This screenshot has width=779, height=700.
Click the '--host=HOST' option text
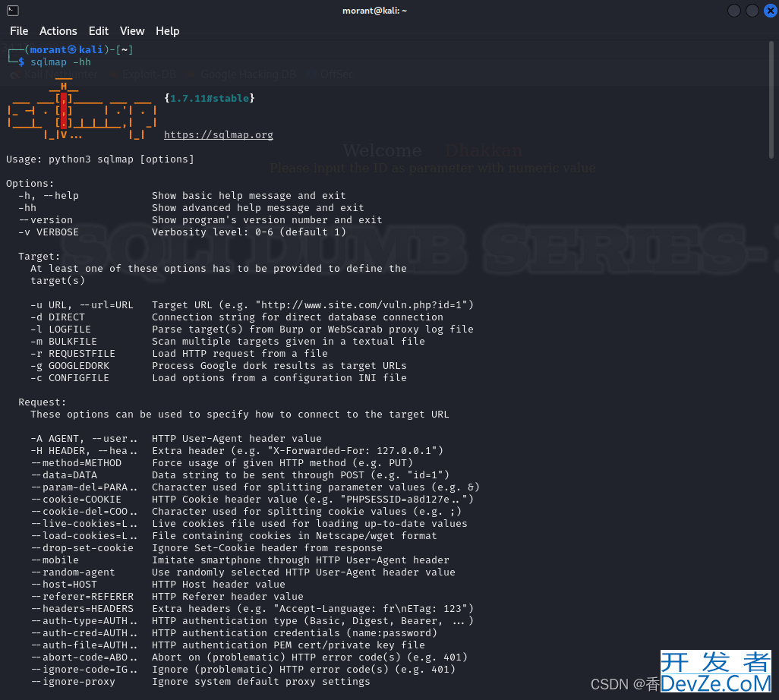[64, 585]
